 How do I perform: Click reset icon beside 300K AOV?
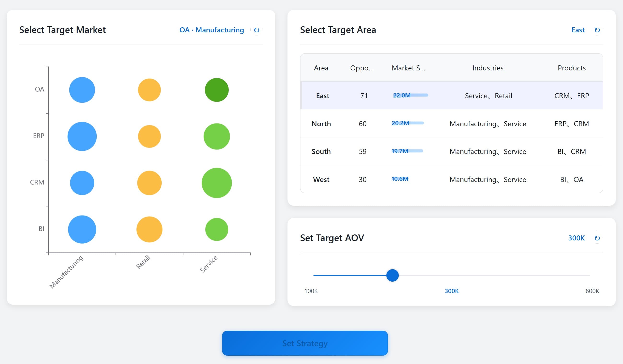[597, 238]
